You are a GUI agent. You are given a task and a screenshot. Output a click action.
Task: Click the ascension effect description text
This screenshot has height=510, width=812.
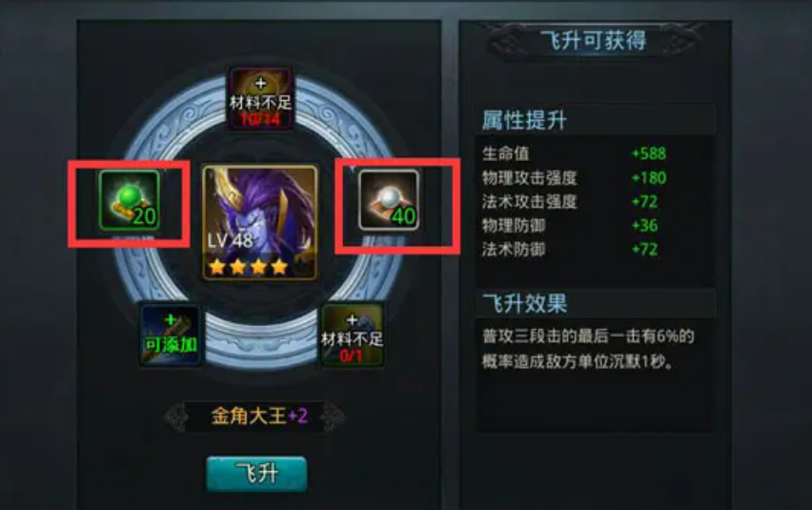(588, 349)
